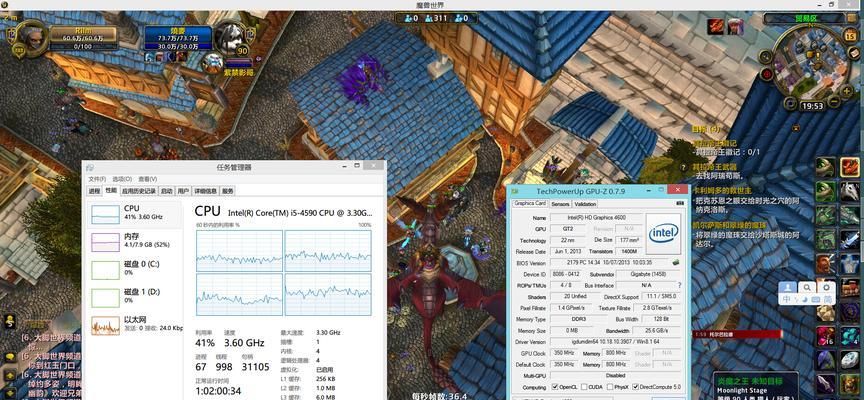This screenshot has width=864, height=400.
Task: Click the 19:53 clock under the minimap
Action: point(812,106)
